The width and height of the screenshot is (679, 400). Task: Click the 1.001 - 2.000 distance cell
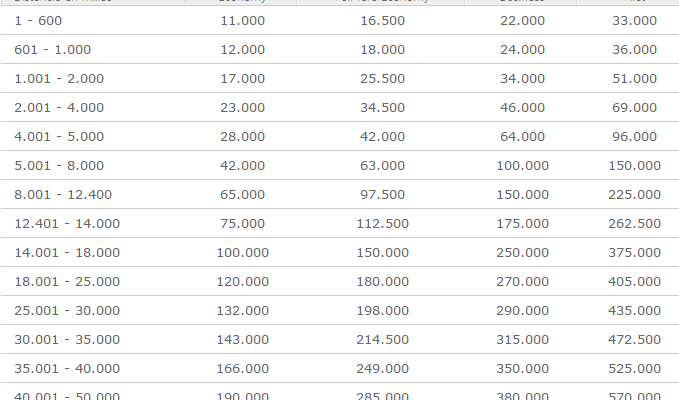click(x=59, y=79)
